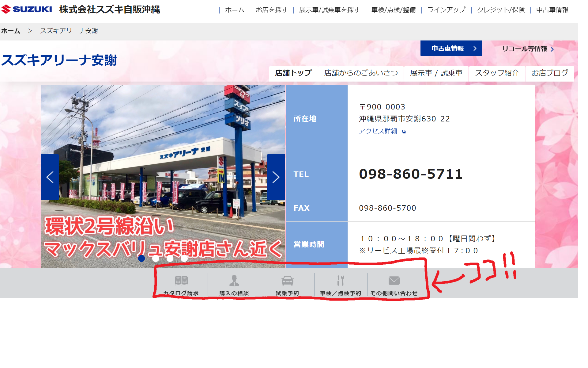Image resolution: width=588 pixels, height=368 pixels.
Task: Open お店を探す in top navigation
Action: pyautogui.click(x=272, y=10)
